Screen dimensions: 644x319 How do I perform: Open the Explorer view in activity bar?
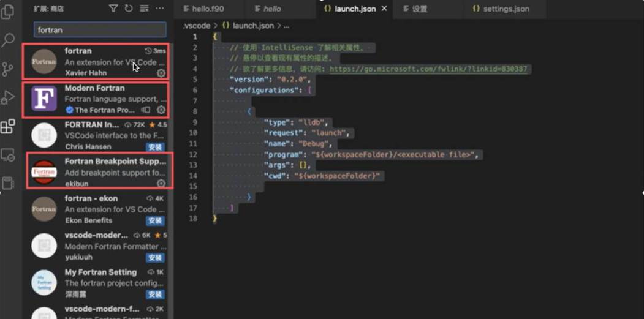click(7, 11)
